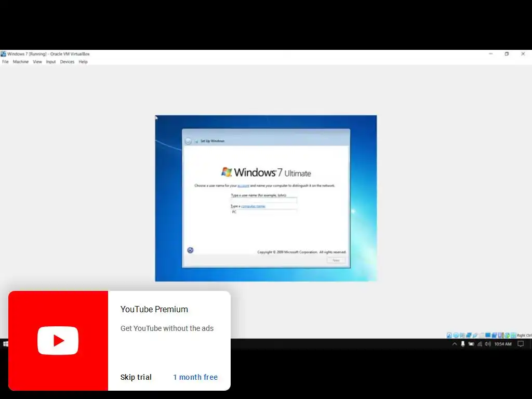Click the 'Right Ctrl' host key indicator
This screenshot has width=532, height=399.
524,335
